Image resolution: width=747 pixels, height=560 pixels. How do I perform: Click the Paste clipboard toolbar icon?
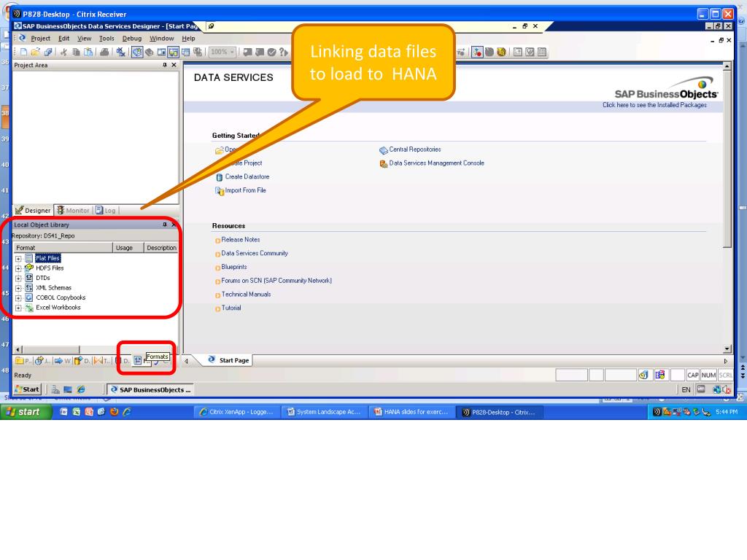coord(88,52)
